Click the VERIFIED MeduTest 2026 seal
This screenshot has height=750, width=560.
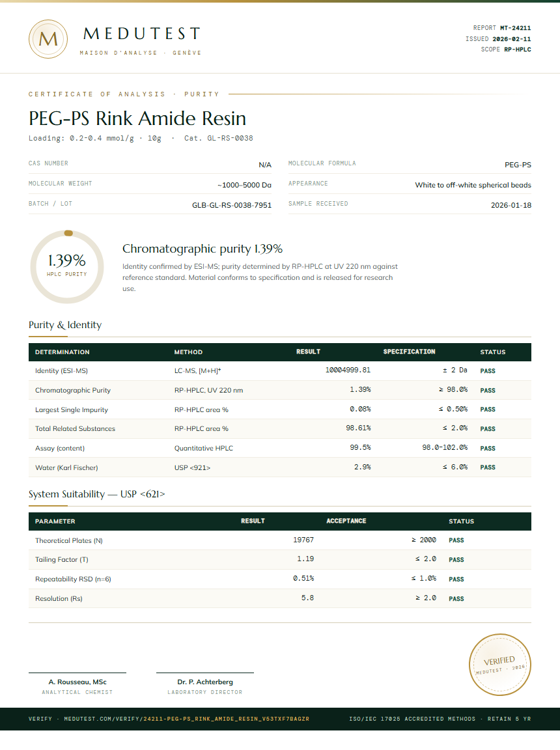coord(499,664)
